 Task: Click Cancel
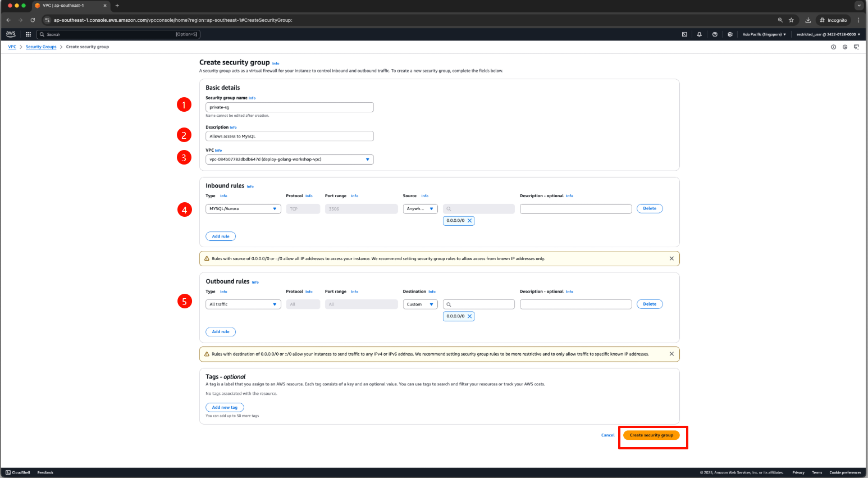[x=608, y=435]
